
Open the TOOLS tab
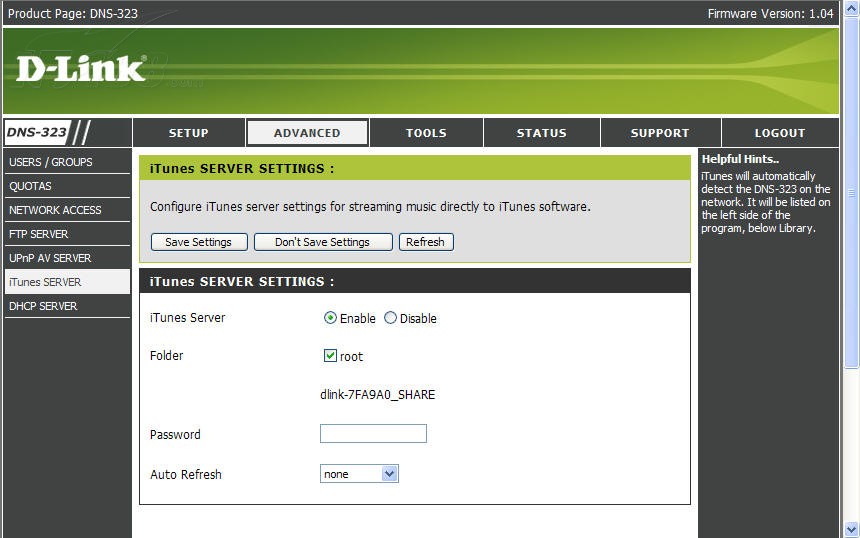pos(426,133)
